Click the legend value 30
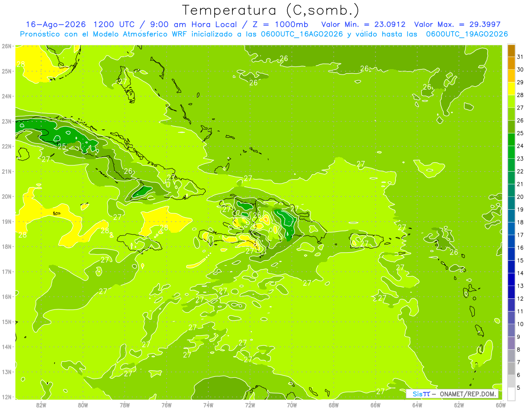532x411 pixels. (520, 70)
